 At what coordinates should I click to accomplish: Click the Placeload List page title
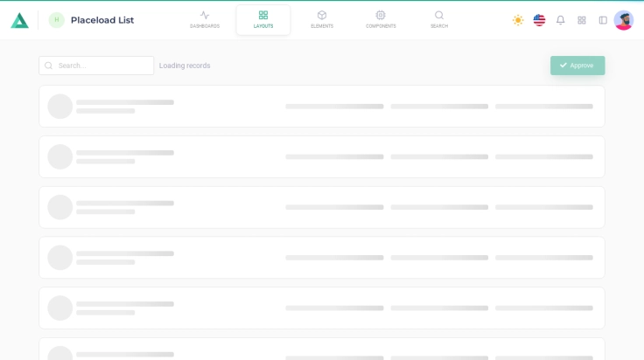102,20
